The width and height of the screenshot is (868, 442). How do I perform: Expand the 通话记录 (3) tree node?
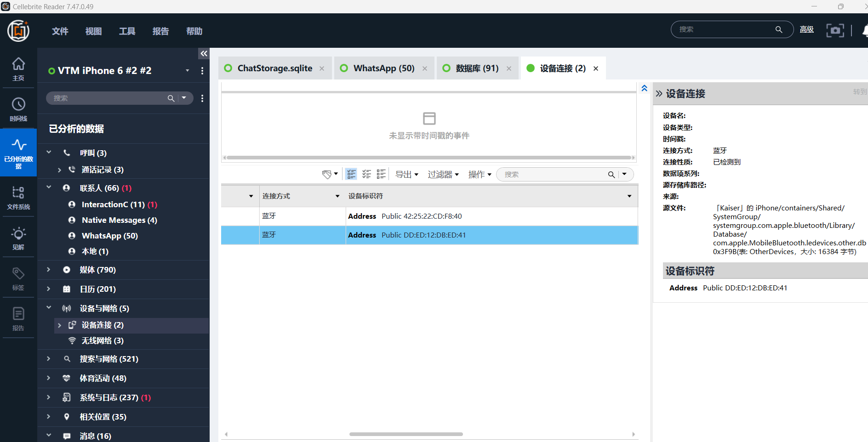click(59, 170)
